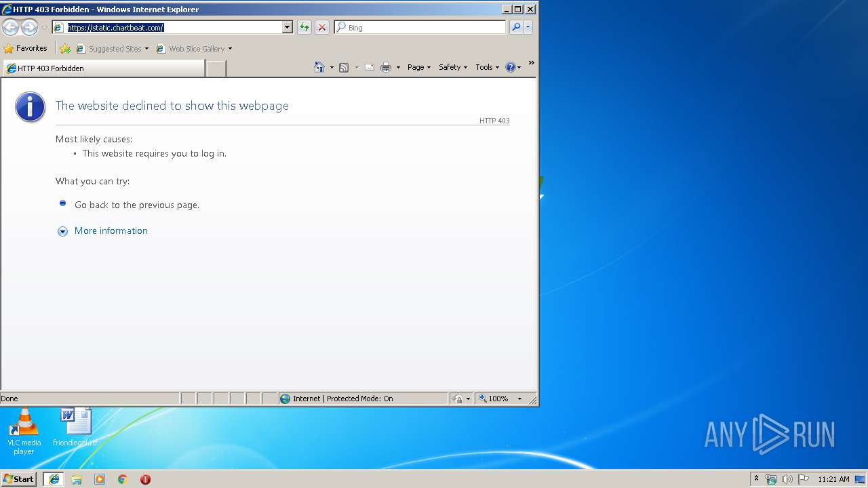
Task: Open the Windows Start menu
Action: point(19,479)
